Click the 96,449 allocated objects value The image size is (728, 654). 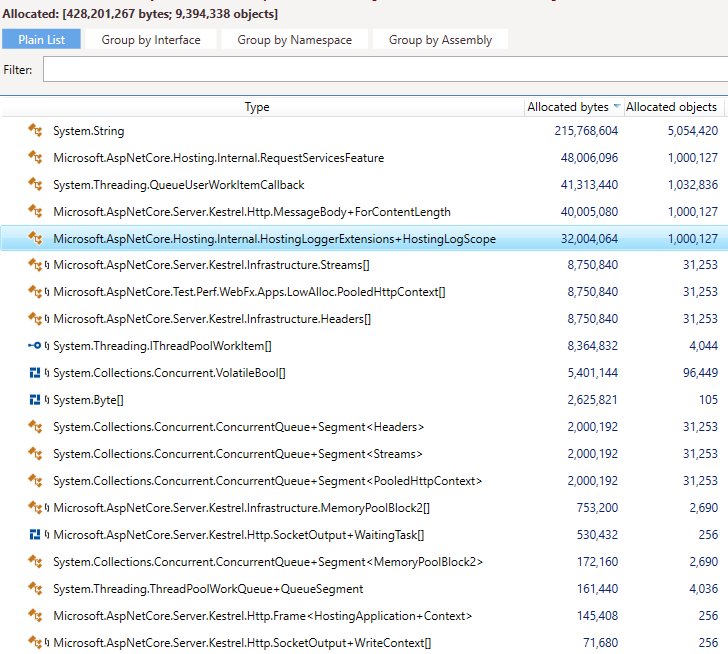700,372
